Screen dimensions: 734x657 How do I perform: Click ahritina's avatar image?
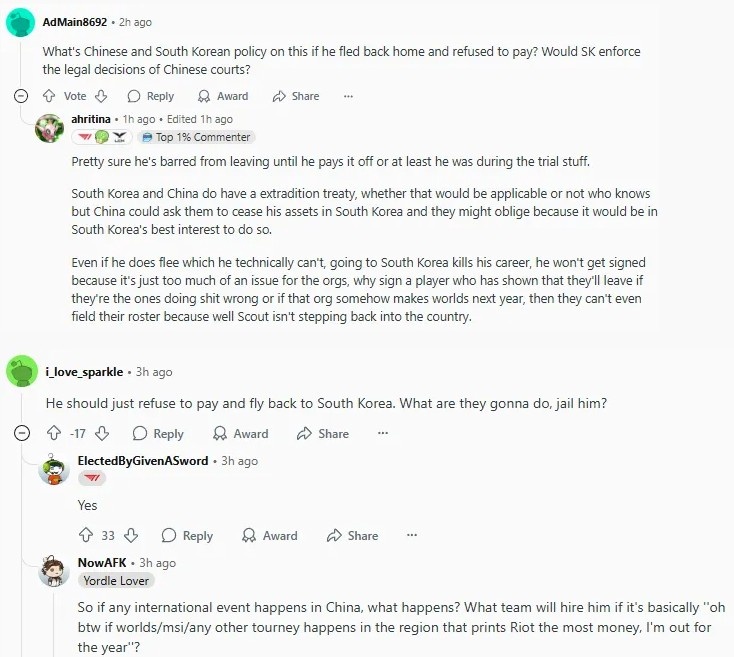[x=50, y=129]
